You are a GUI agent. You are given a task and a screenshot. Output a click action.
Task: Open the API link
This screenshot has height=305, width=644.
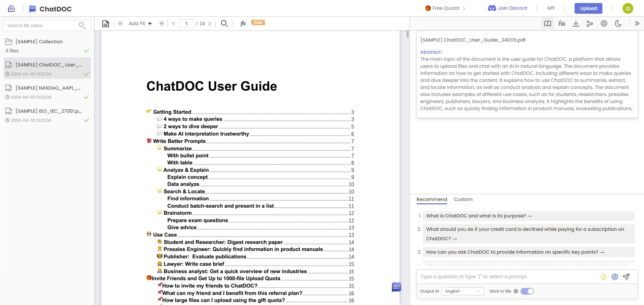(x=551, y=8)
